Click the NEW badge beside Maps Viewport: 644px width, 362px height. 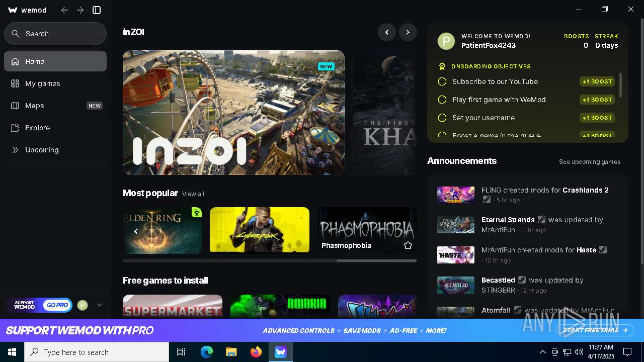[95, 106]
